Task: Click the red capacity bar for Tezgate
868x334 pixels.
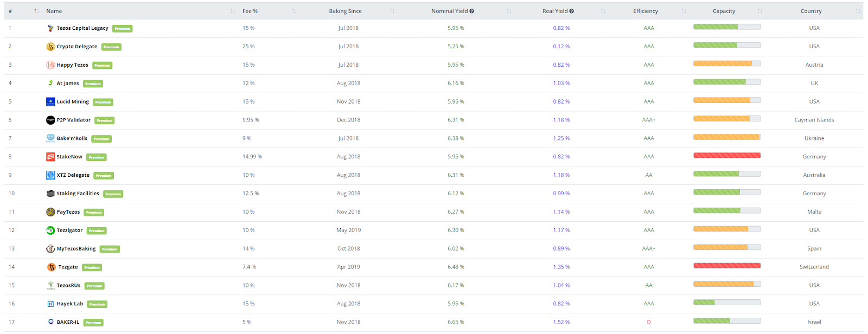Action: [727, 266]
